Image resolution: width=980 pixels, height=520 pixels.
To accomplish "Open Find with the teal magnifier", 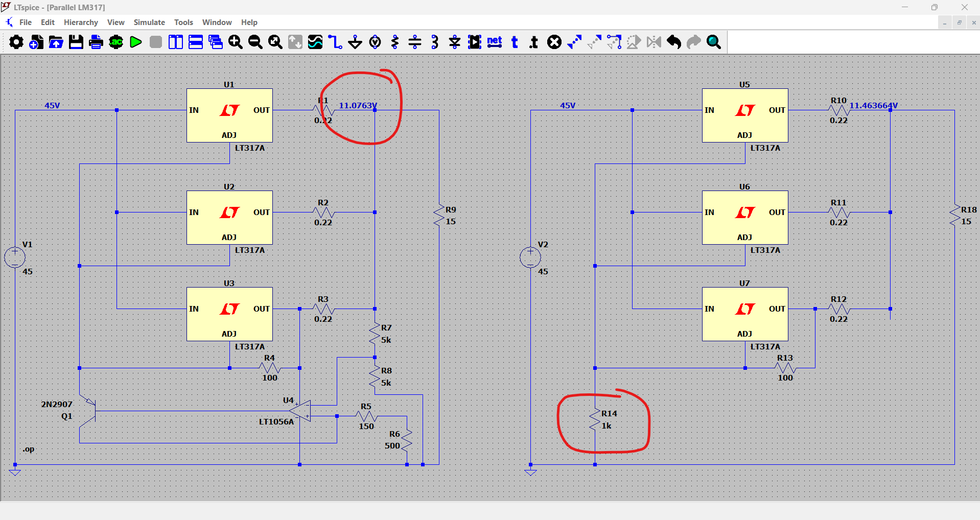I will (x=714, y=42).
